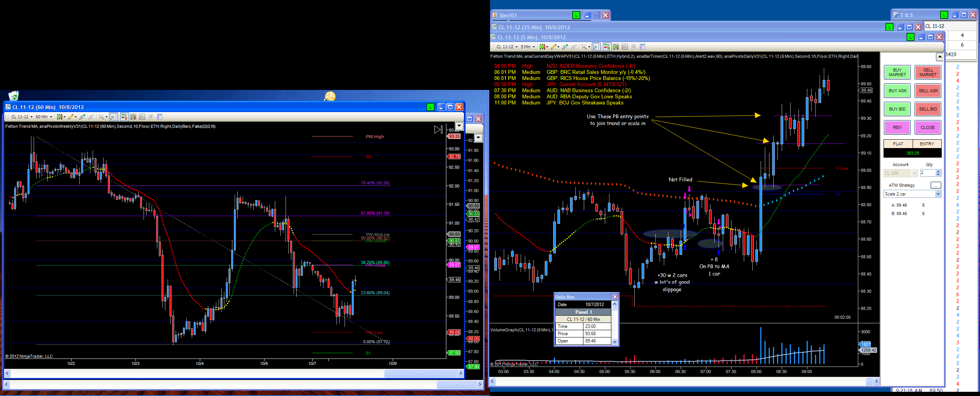Click the Sim101 window title icon
980x396 pixels.
(x=495, y=15)
